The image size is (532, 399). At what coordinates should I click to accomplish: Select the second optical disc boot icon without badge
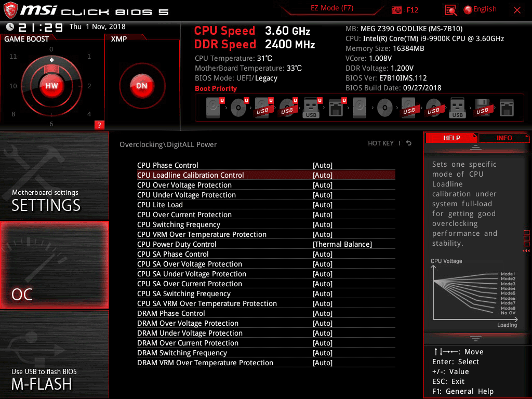point(385,108)
